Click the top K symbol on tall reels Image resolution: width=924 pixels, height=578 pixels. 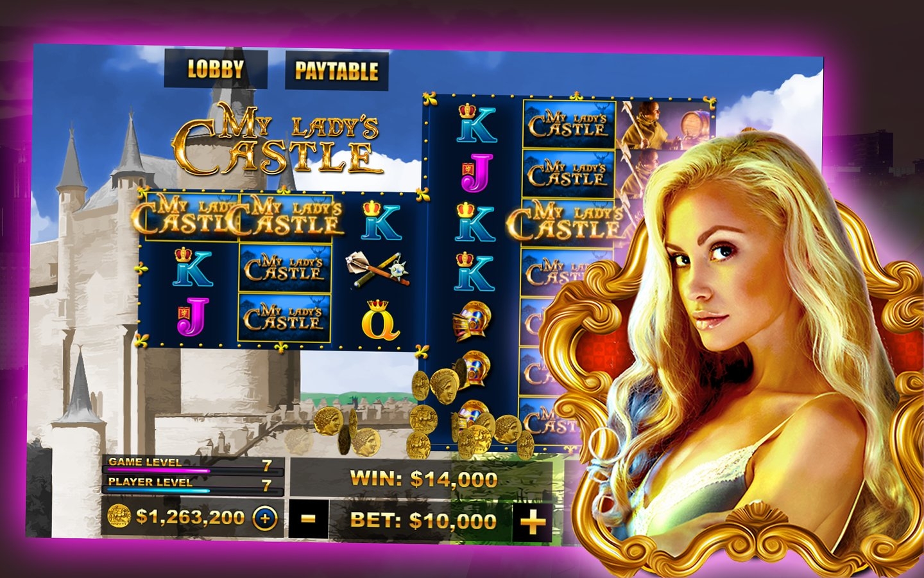(476, 123)
